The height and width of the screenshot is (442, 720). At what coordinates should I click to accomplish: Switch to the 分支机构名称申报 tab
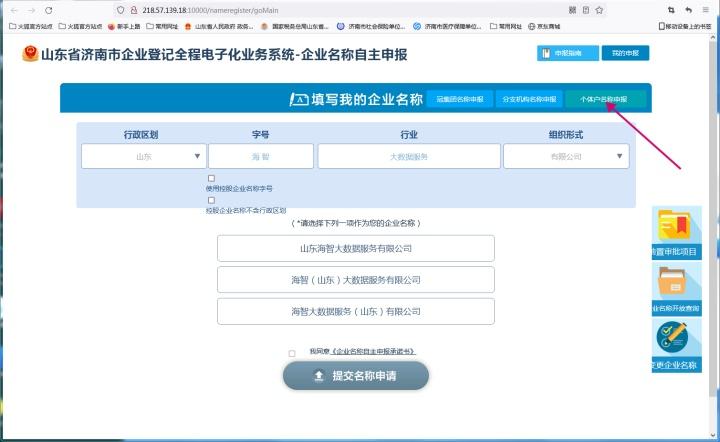click(529, 99)
